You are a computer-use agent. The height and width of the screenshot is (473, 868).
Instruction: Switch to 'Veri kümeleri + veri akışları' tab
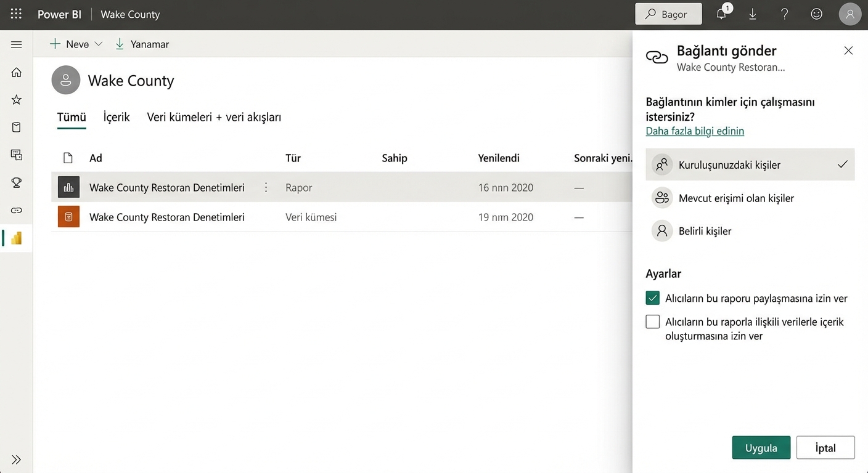[x=214, y=117]
